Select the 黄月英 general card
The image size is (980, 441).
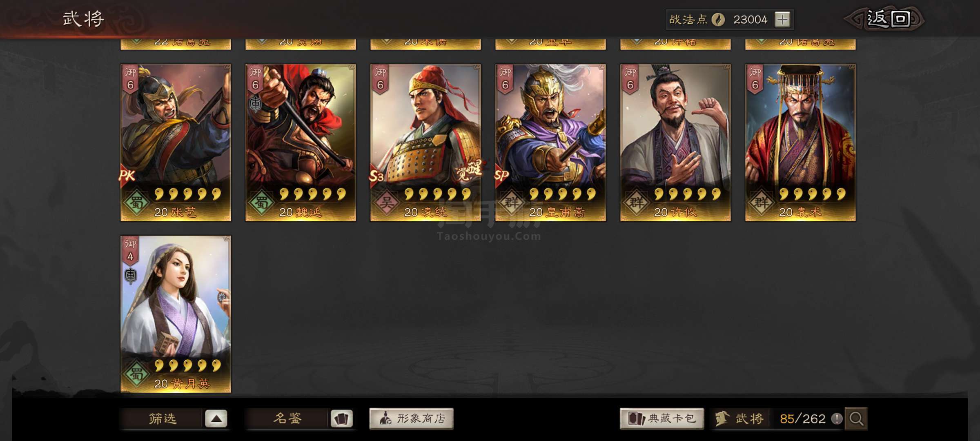(x=176, y=314)
